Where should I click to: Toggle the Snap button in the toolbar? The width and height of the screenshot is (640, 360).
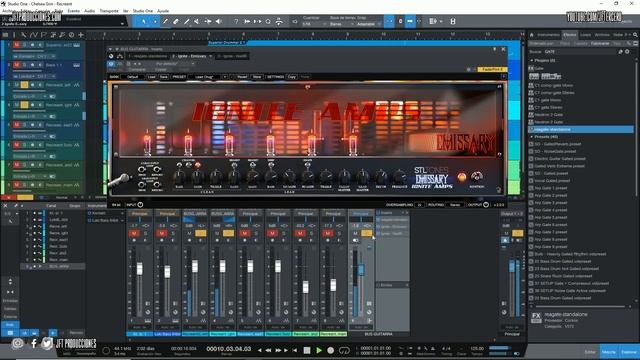[x=389, y=21]
